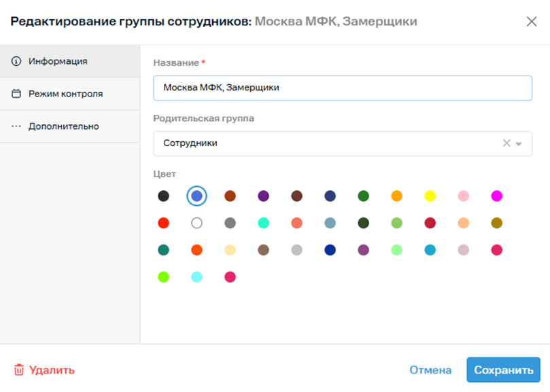The image size is (550, 392).
Task: Select the Информация tab
Action: pyautogui.click(x=58, y=61)
